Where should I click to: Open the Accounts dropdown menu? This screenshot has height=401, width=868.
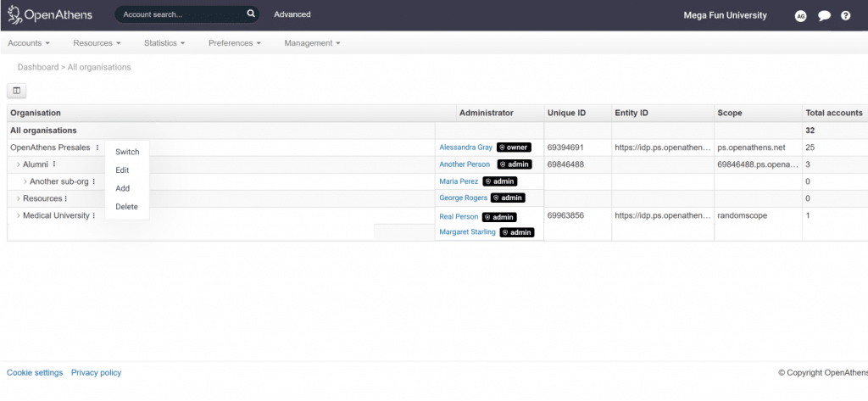29,43
